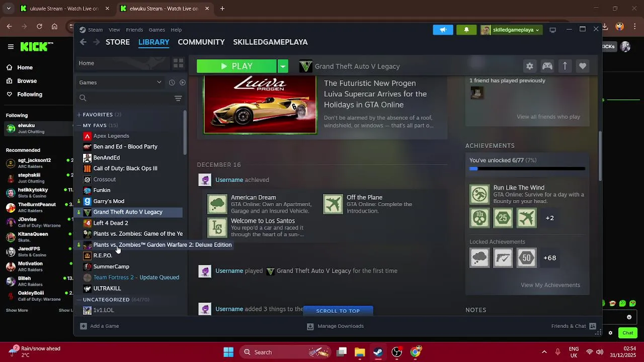Open Steam announcements megaphone icon
This screenshot has width=644, height=362.
point(443,30)
